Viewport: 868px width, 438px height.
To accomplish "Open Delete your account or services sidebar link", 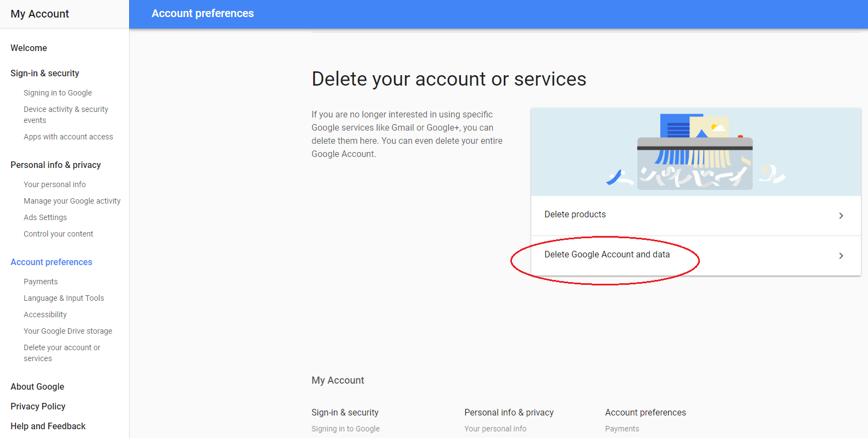I will click(62, 353).
